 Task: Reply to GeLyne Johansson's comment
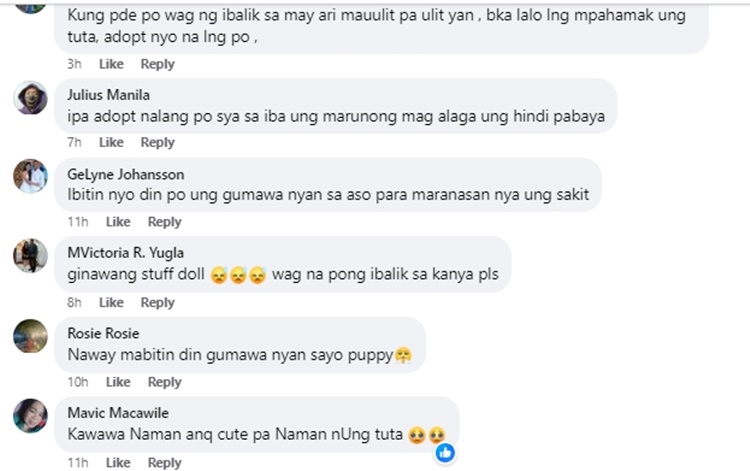point(165,222)
